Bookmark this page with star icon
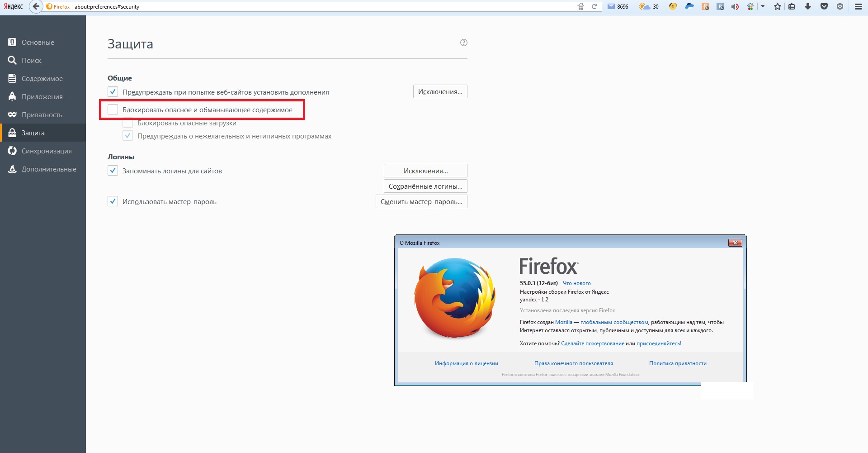868x453 pixels. [x=777, y=6]
